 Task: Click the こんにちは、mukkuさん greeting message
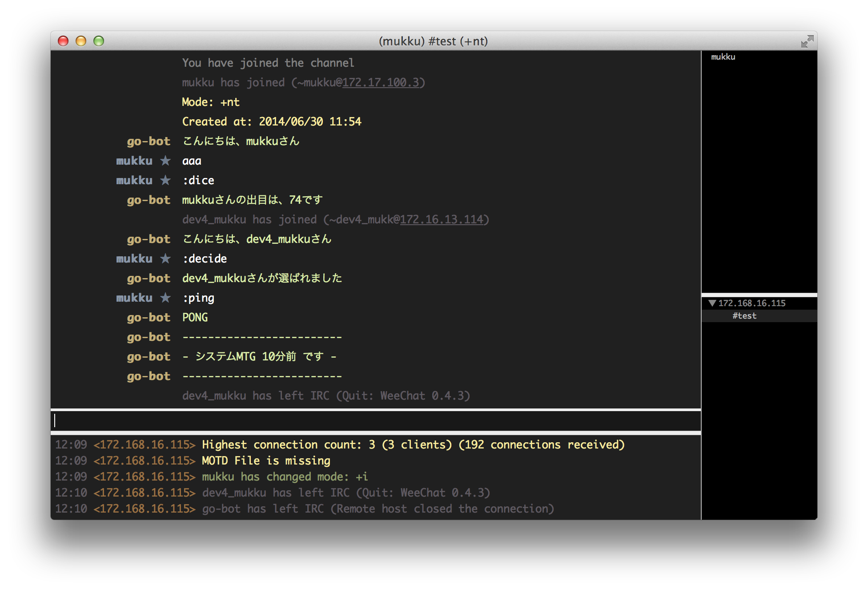point(241,141)
